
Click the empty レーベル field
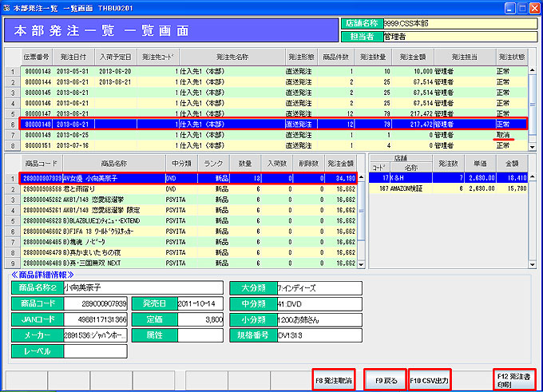(x=96, y=351)
